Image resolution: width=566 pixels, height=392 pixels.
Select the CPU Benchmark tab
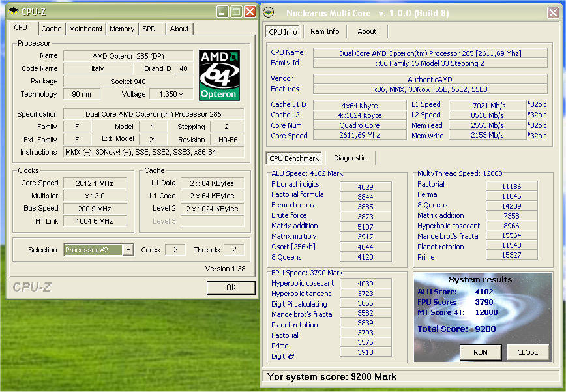(x=294, y=158)
